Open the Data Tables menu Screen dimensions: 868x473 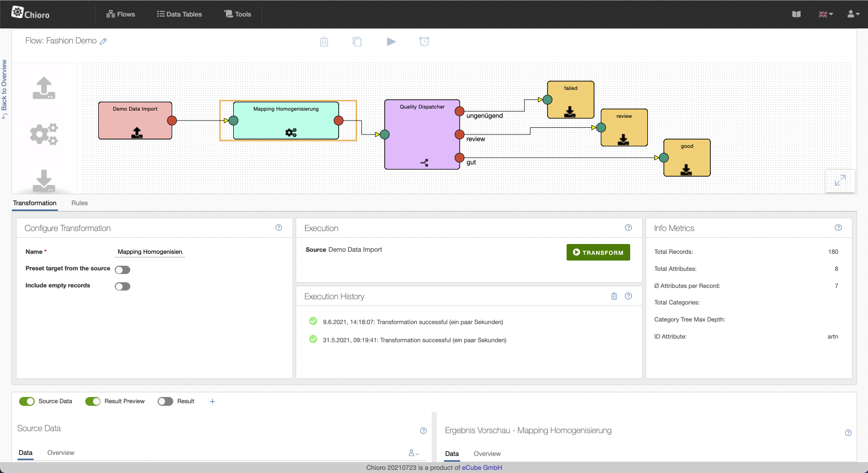[x=179, y=14]
